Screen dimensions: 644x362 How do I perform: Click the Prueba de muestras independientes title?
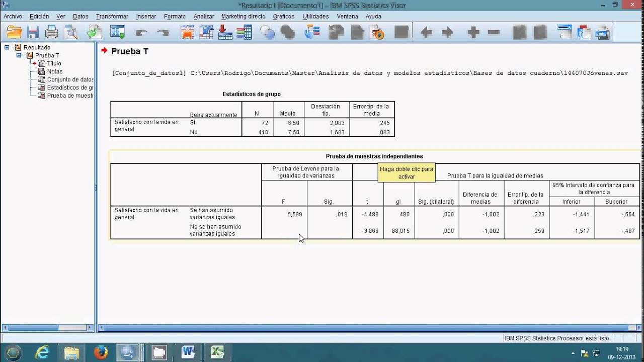[374, 156]
